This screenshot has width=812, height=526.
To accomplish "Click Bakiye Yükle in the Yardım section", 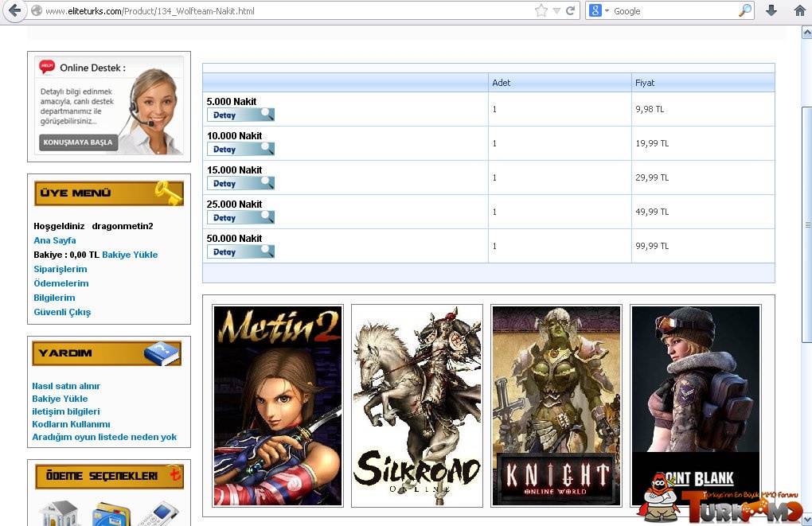I will coord(60,399).
